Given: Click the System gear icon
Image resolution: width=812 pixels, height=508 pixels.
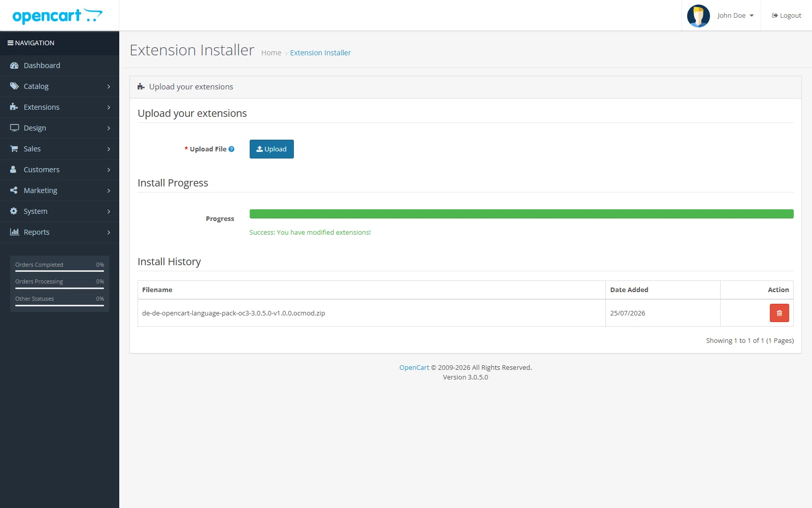Looking at the screenshot, I should point(14,211).
